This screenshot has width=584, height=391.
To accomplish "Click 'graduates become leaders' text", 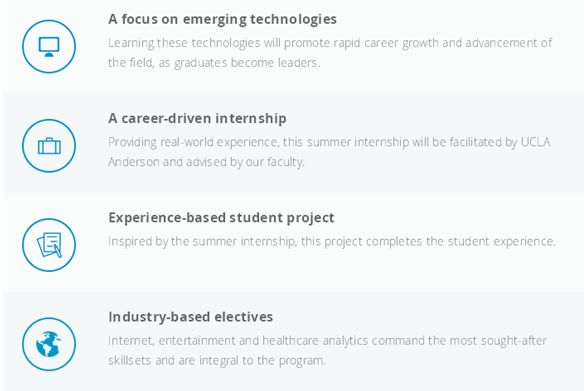I will click(247, 63).
